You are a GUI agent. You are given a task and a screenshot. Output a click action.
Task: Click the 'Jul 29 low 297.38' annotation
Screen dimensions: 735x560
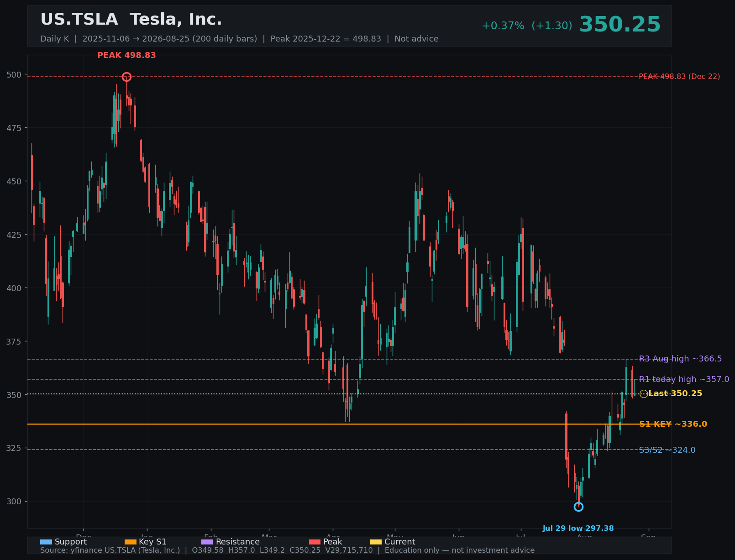(x=578, y=529)
